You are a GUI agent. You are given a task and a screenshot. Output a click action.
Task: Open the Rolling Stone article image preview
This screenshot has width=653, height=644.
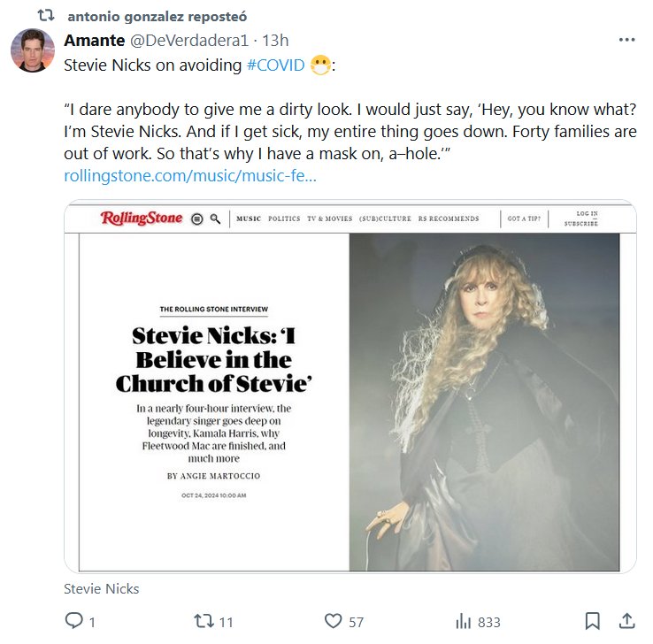coord(350,389)
